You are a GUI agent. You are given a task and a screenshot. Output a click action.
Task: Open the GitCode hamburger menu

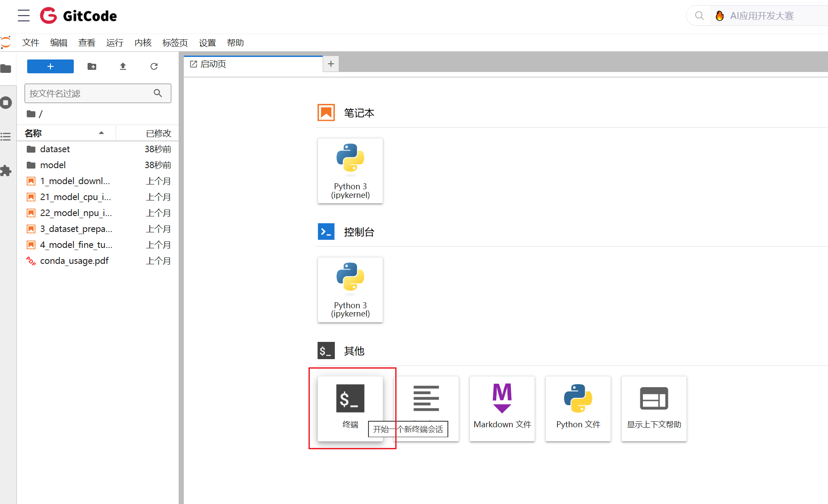tap(24, 16)
